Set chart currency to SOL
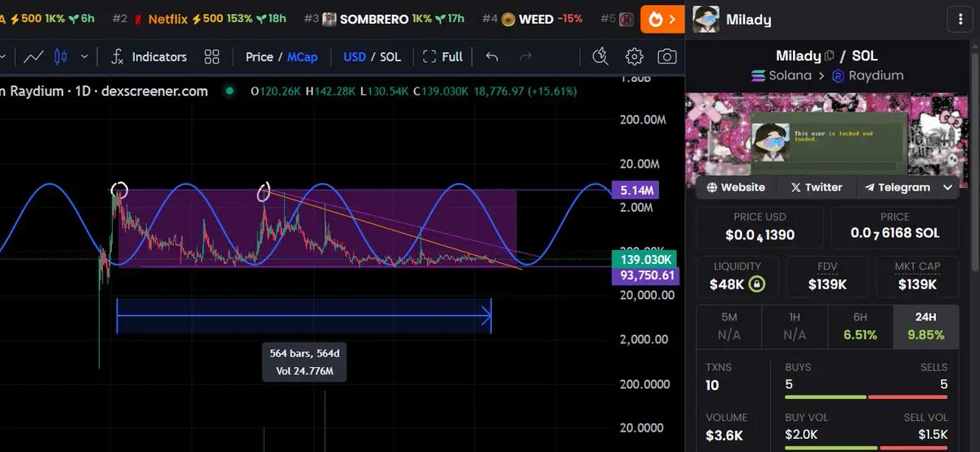The image size is (980, 452). (391, 56)
